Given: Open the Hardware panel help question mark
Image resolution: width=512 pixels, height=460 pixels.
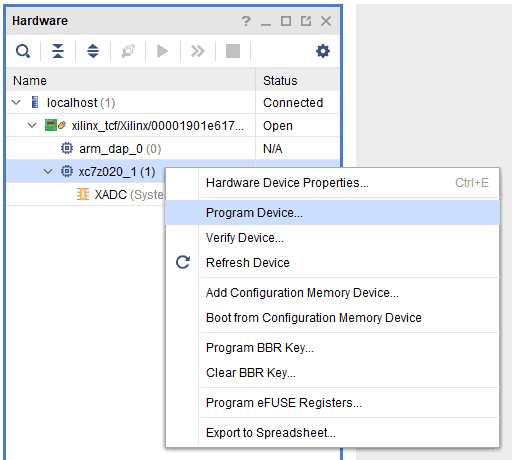Looking at the screenshot, I should pos(246,21).
